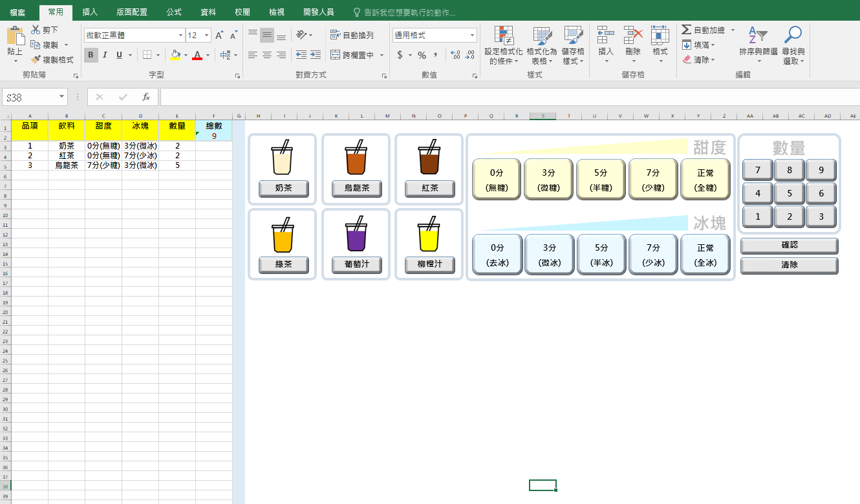Open Sort & Filter (排序與篩選)
The width and height of the screenshot is (860, 504).
(758, 46)
